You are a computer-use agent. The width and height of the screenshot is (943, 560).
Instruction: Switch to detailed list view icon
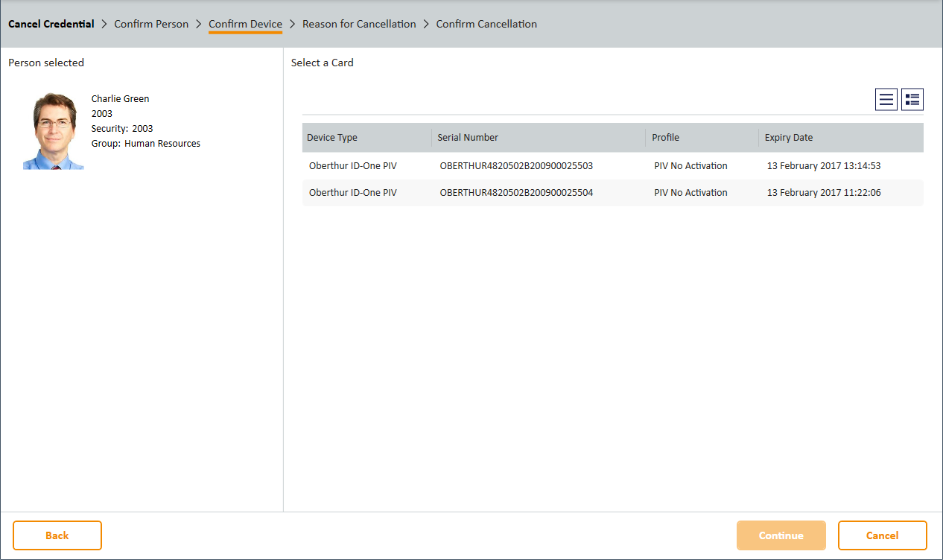[912, 100]
